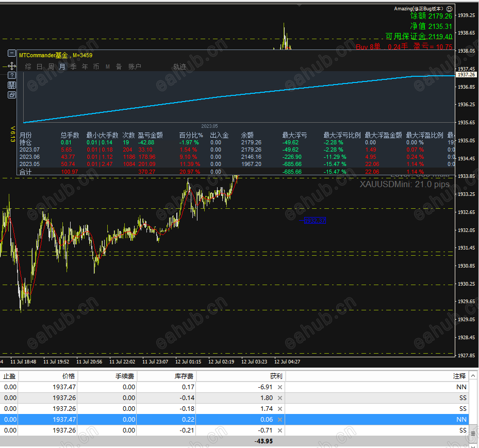479x448 pixels.
Task: Open the 轨迹 track tab
Action: tap(179, 67)
